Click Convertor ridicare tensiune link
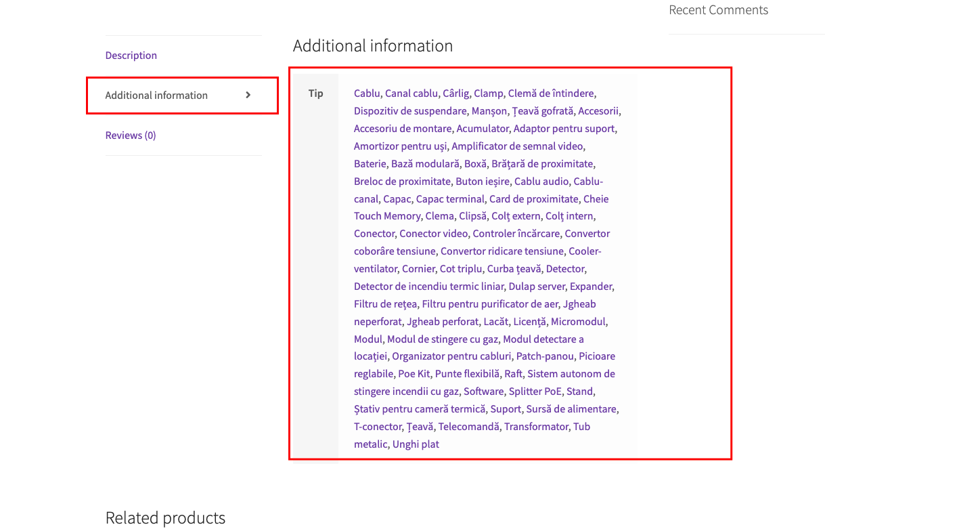980x529 pixels. coord(502,251)
